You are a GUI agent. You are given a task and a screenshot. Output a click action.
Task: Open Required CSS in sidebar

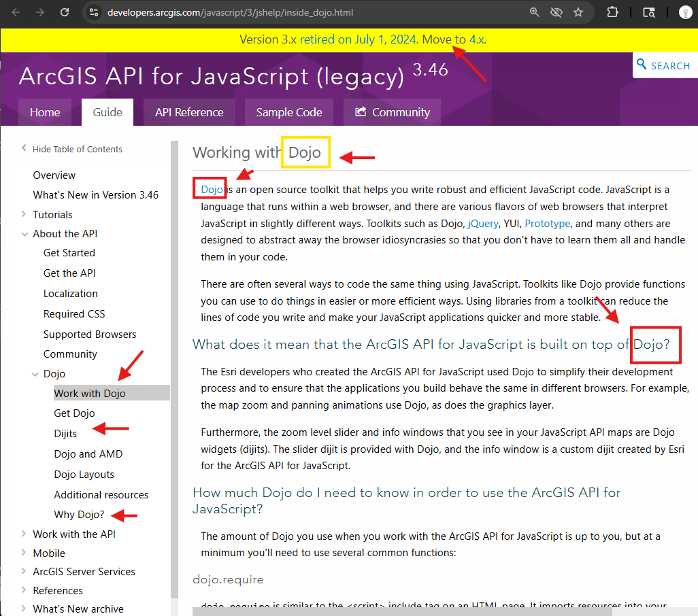pos(74,314)
